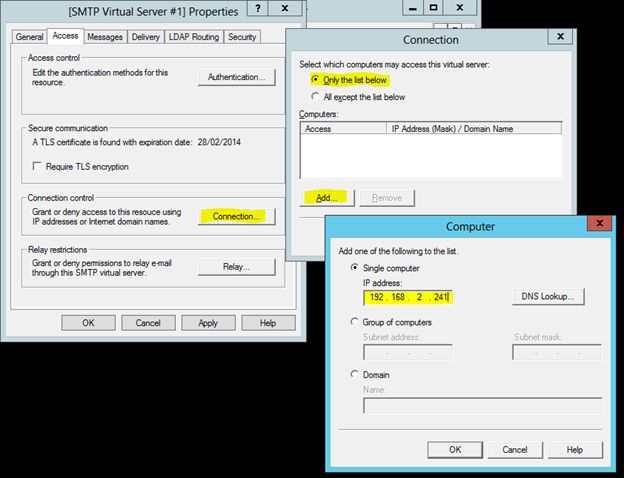Close the SMTP Virtual Server Properties dialog
624x478 pixels.
[x=285, y=8]
